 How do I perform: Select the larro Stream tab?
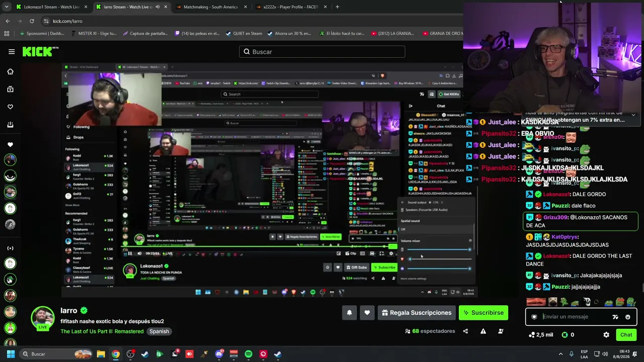[x=132, y=7]
